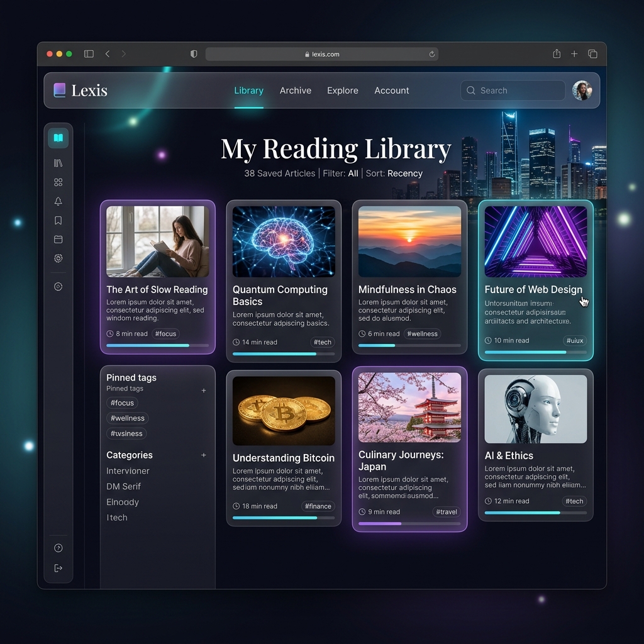Open the Mindfulness in Chaos title
The height and width of the screenshot is (644, 644).
click(408, 289)
